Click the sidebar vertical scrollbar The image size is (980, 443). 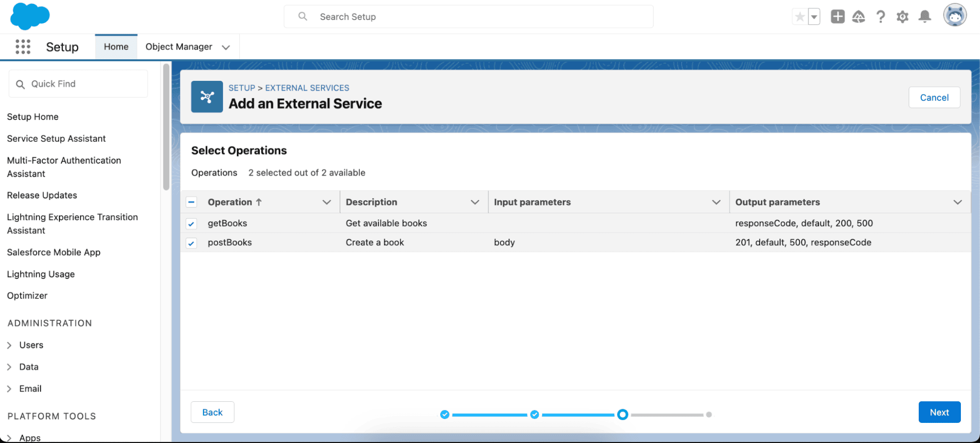pos(166,126)
